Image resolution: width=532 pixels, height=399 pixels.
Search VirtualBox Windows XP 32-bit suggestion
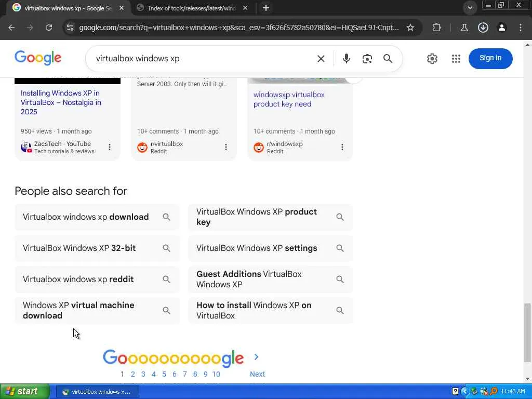point(97,248)
